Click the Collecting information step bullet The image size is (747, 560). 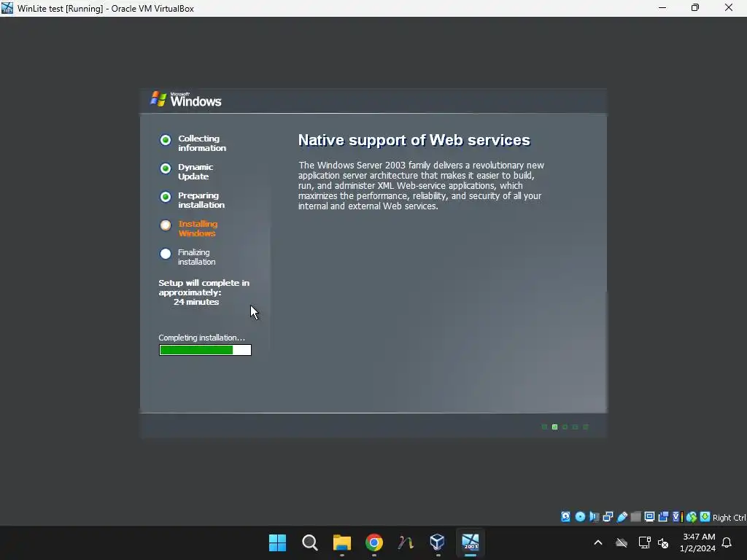click(x=166, y=140)
